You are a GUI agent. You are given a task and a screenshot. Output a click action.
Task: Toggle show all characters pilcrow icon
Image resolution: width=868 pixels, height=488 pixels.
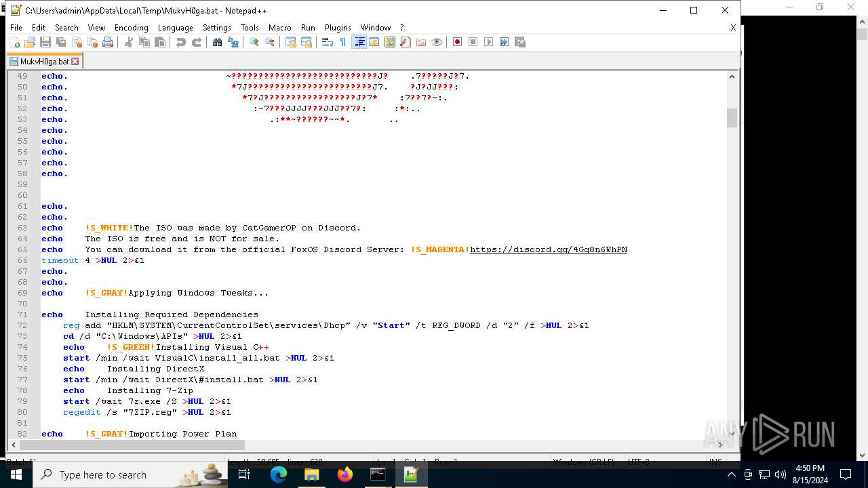point(343,42)
